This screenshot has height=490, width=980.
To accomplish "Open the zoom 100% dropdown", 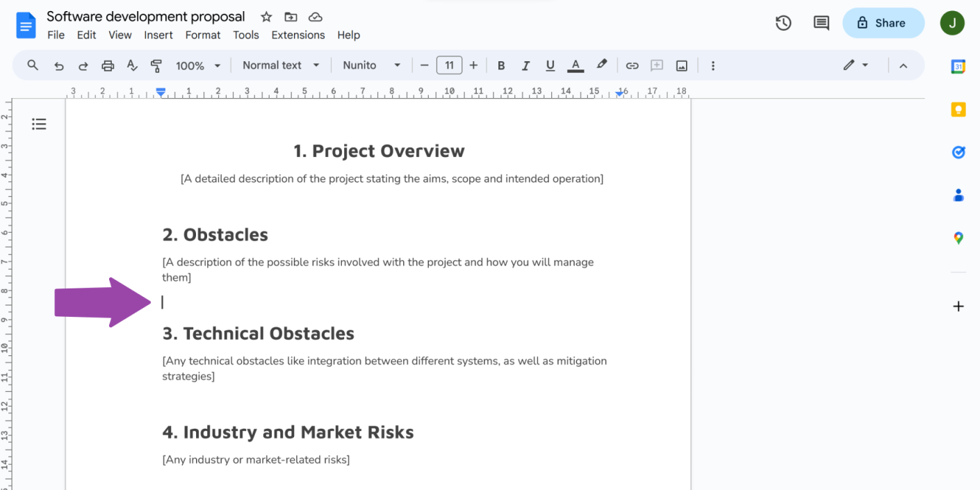I will (x=197, y=65).
